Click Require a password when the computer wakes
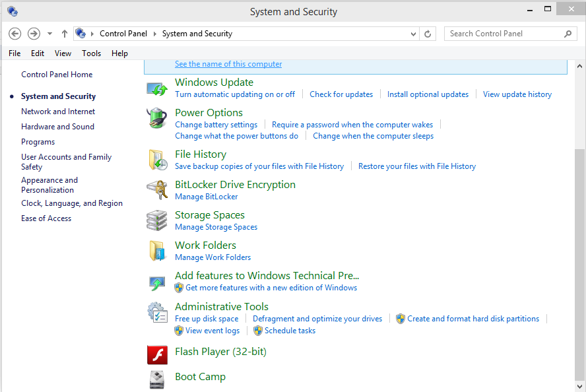 pos(352,125)
